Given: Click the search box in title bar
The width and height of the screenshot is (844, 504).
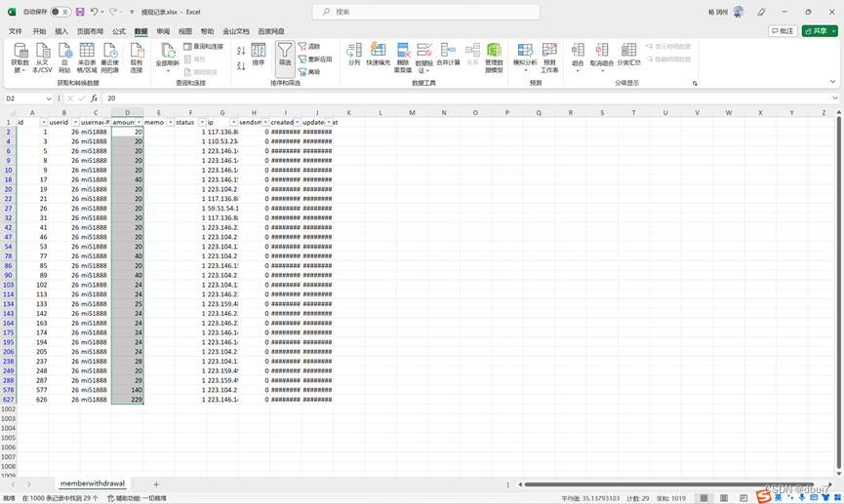Looking at the screenshot, I should click(x=425, y=12).
